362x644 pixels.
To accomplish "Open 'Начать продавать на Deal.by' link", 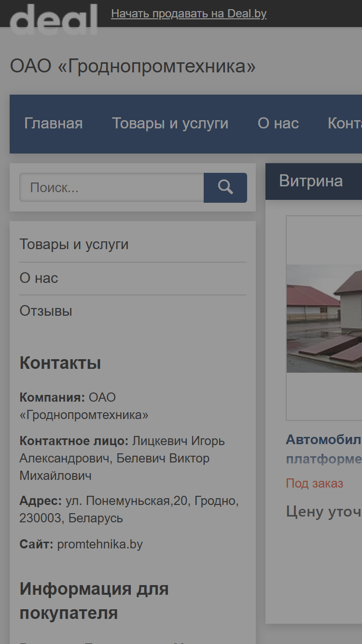I will click(189, 14).
